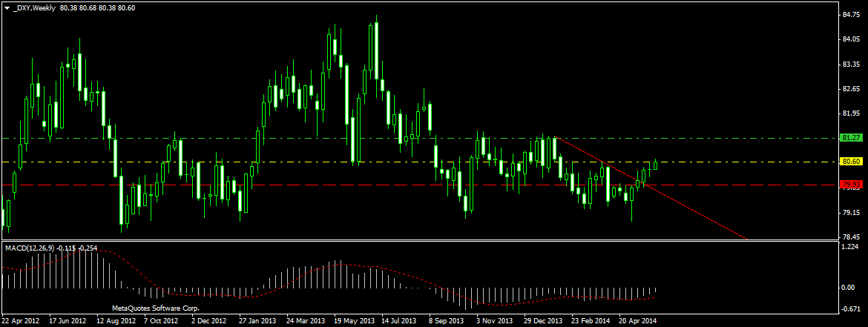The height and width of the screenshot is (327, 868).
Task: Click the green 81.27 price label
Action: pyautogui.click(x=849, y=138)
